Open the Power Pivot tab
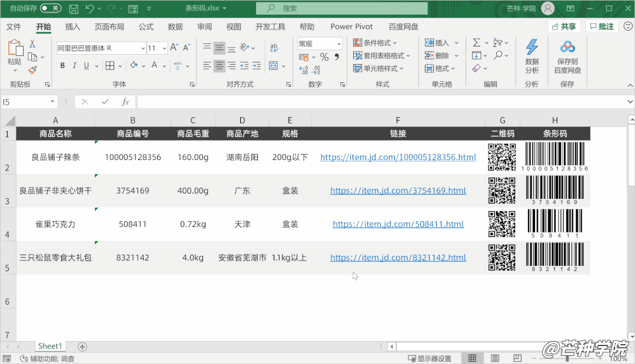635x364 pixels. tap(351, 26)
